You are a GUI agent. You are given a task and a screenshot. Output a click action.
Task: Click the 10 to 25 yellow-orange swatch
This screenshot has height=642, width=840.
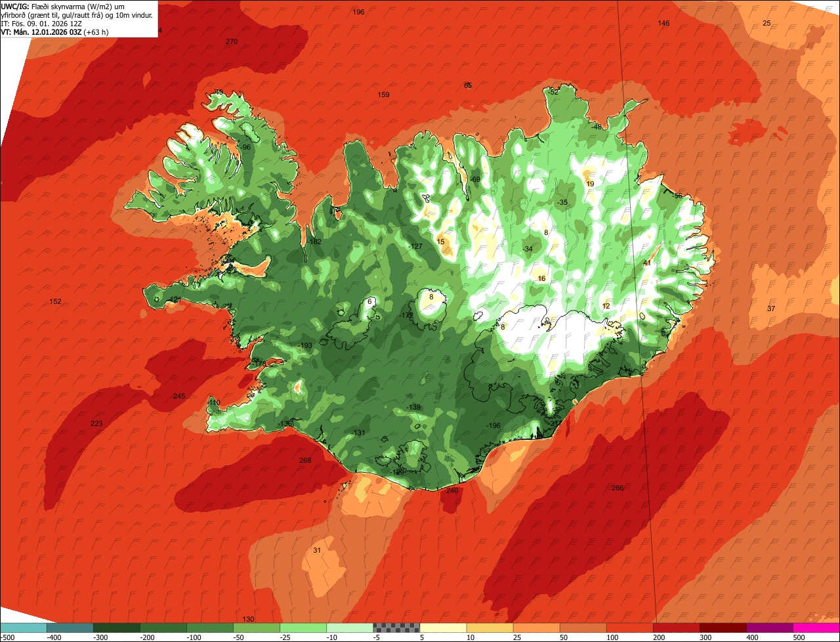490,628
